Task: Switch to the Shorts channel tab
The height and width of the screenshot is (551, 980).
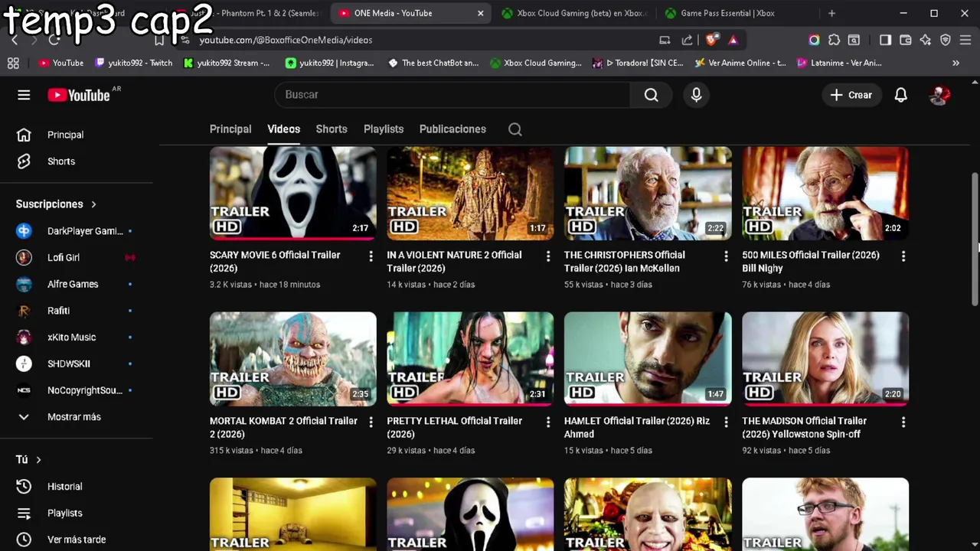Action: [x=332, y=129]
